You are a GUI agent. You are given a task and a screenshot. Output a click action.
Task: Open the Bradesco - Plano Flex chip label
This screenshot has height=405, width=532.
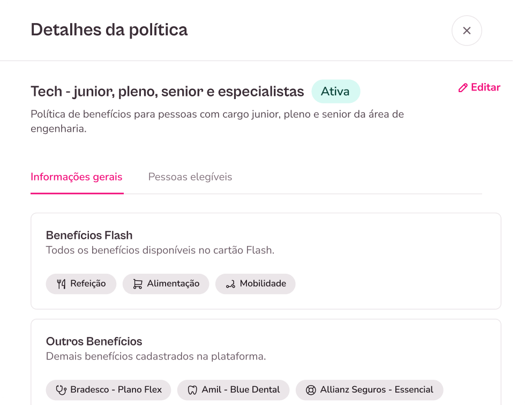[x=116, y=390]
